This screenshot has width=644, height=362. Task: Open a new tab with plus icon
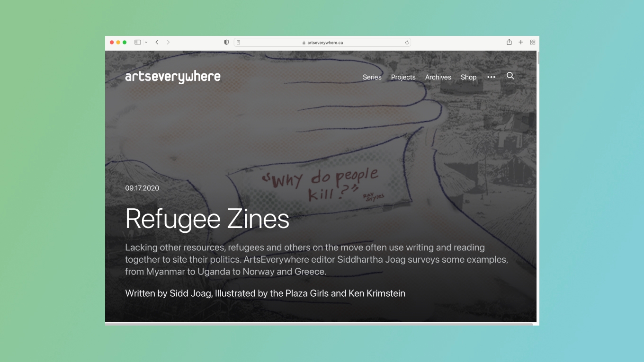pos(521,42)
